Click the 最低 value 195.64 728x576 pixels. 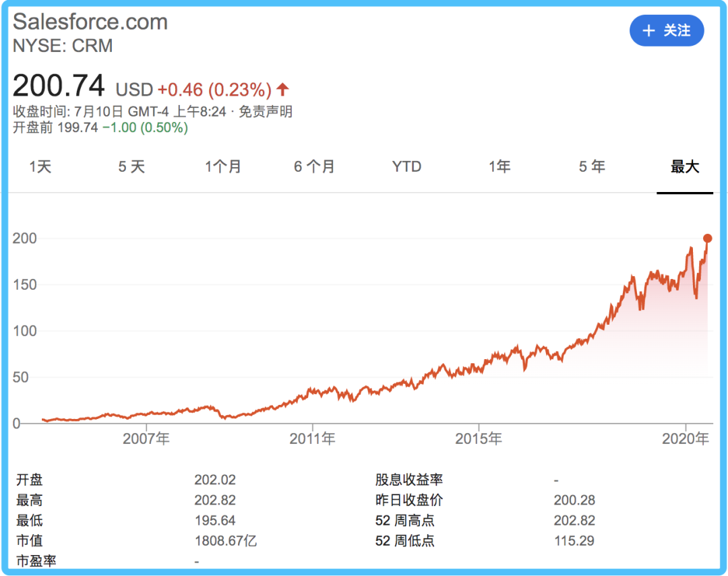(215, 520)
